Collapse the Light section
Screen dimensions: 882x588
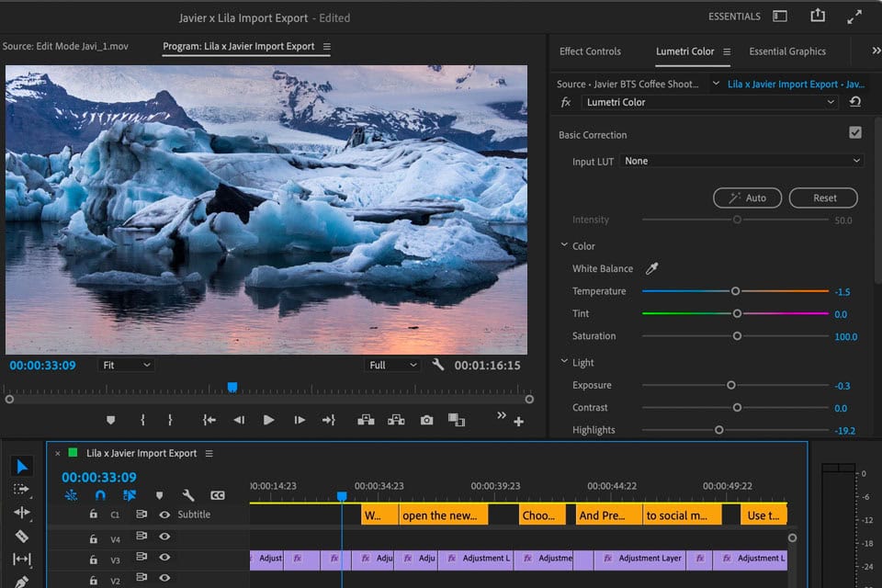coord(564,363)
